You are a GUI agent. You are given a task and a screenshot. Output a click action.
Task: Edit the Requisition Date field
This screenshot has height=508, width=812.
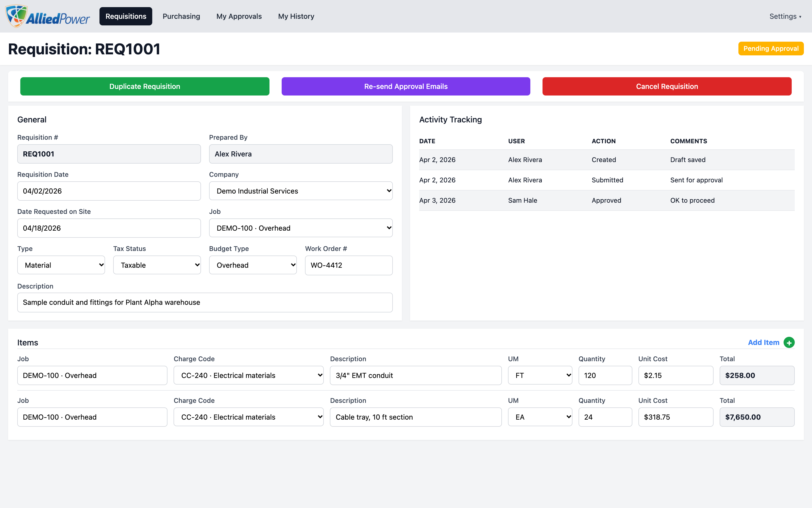tap(109, 191)
